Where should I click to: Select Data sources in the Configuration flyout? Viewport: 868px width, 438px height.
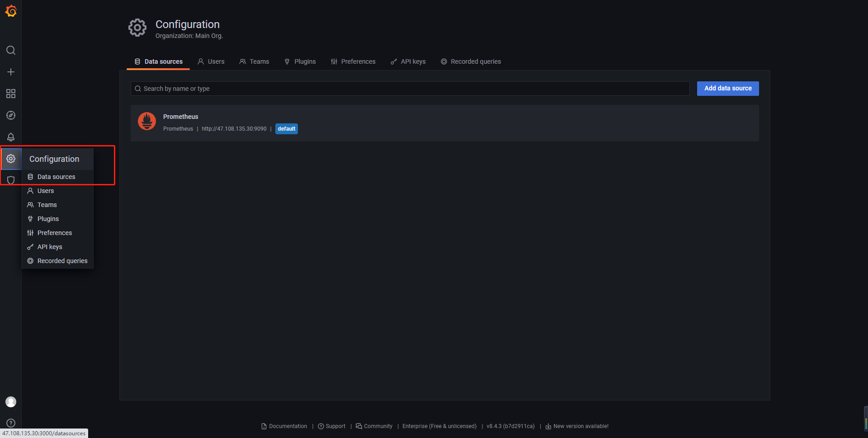(58, 177)
